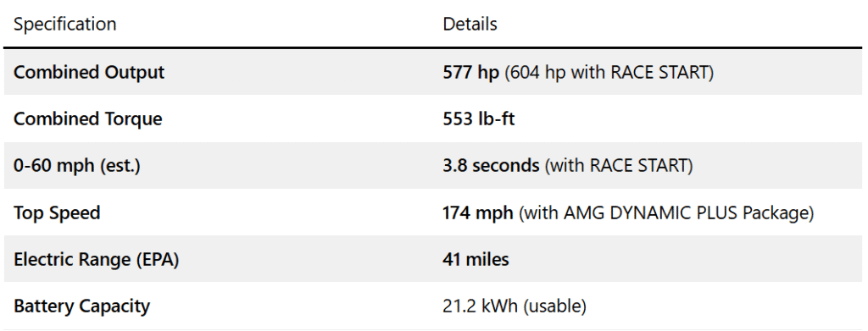Click the word Output in first row

pos(135,73)
